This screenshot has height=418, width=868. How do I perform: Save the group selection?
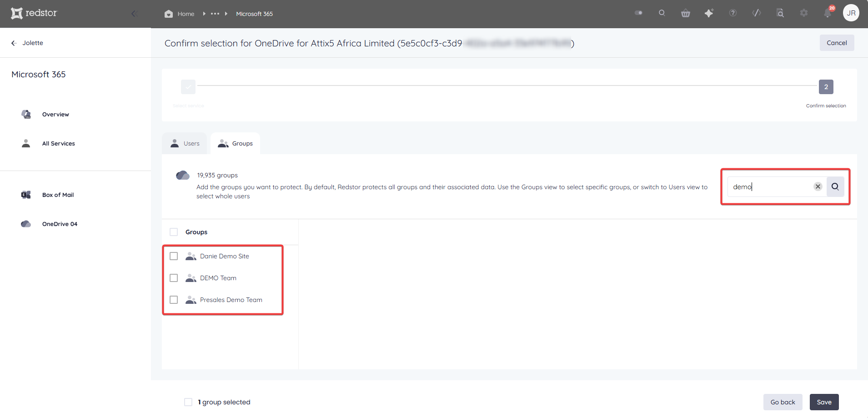(824, 402)
